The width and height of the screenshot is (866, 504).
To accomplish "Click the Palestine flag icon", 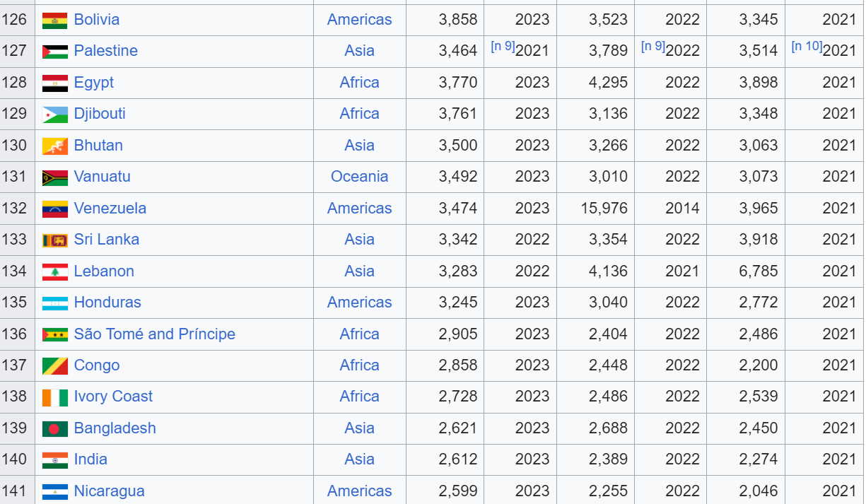I will pos(55,51).
